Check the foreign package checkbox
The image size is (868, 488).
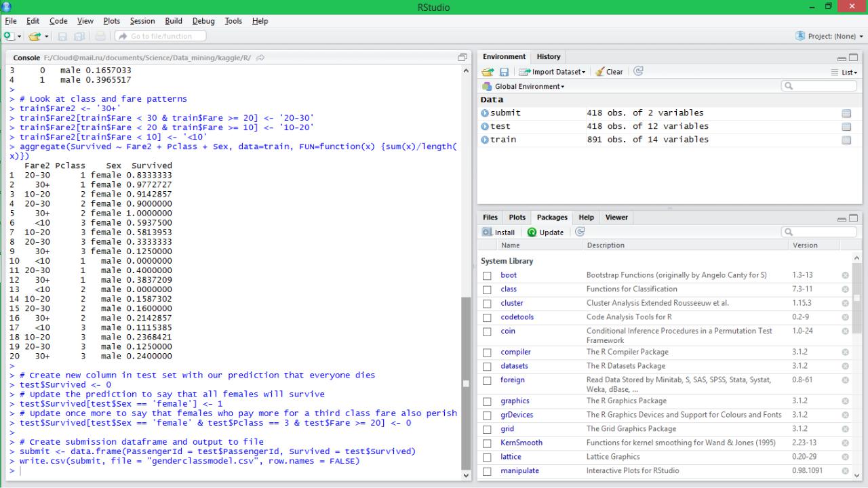click(487, 381)
